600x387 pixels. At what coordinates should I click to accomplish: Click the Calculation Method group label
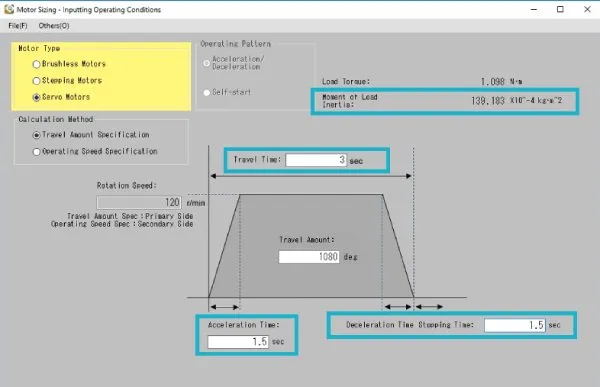pos(55,119)
